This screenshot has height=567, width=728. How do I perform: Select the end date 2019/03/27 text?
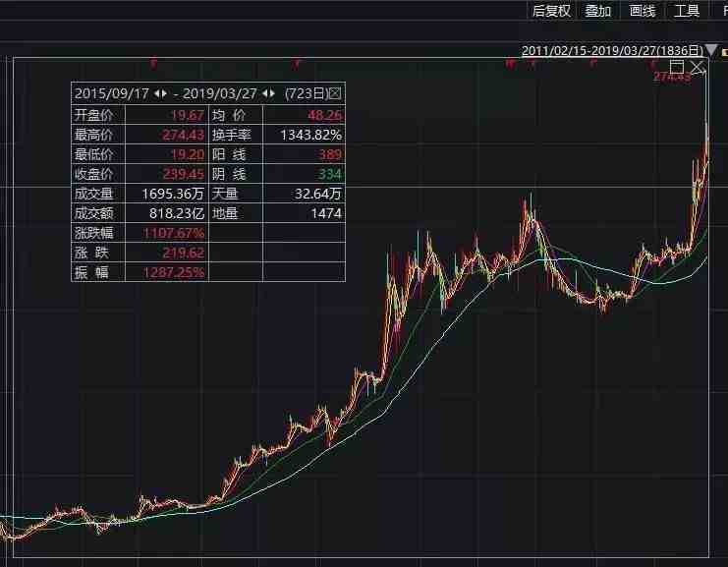220,93
